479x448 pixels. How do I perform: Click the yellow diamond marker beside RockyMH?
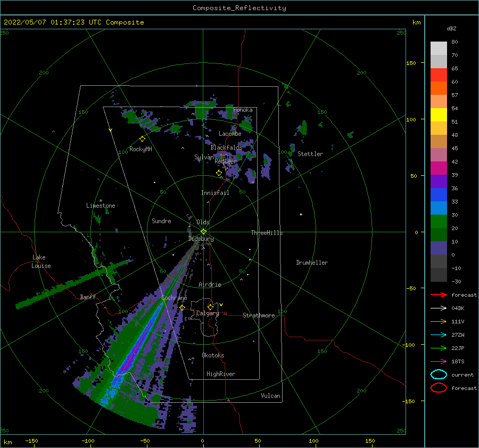coord(142,139)
